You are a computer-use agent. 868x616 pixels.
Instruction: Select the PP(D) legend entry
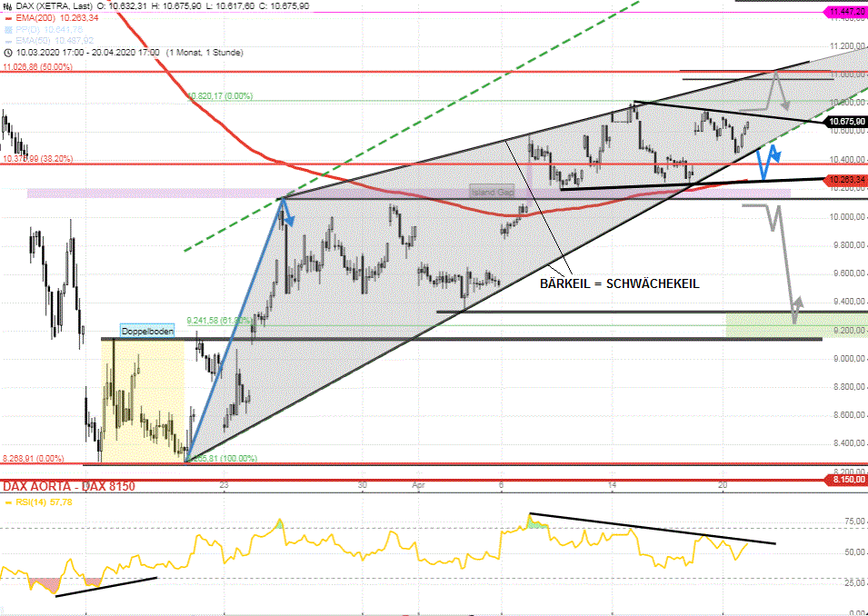(49, 29)
